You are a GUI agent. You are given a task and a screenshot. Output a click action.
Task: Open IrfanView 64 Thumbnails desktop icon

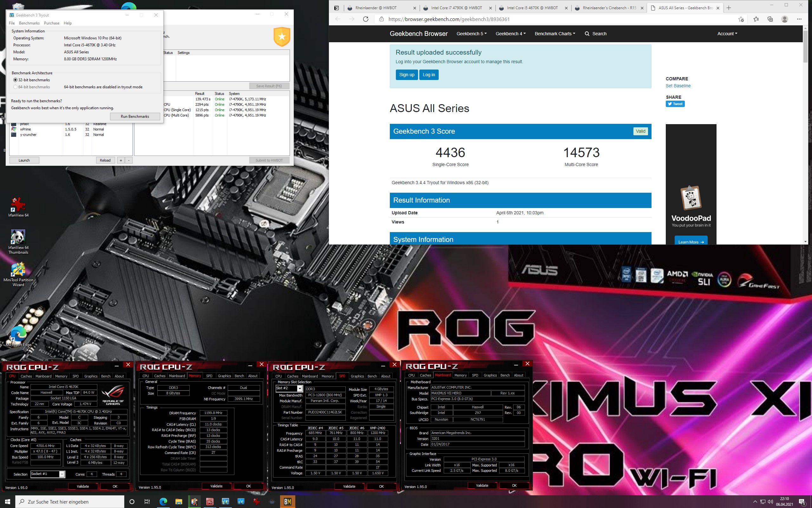18,242
